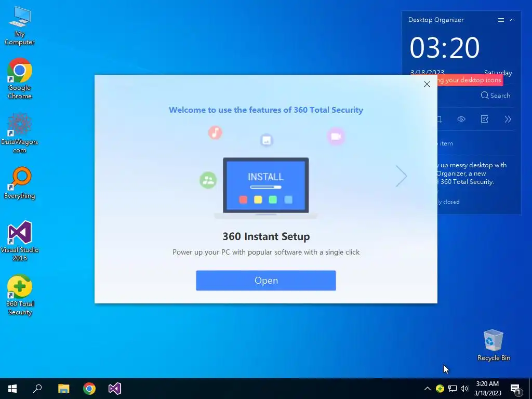Screen dimensions: 532x399
Task: Open 360 Total Security tray icon
Action: [440, 389]
